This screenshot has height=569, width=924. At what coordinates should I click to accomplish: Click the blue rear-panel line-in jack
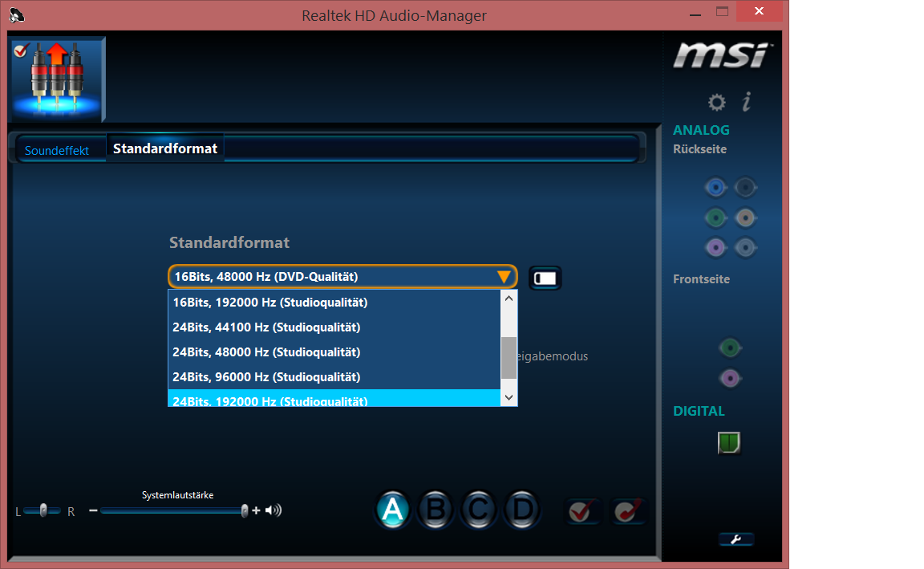tap(715, 188)
